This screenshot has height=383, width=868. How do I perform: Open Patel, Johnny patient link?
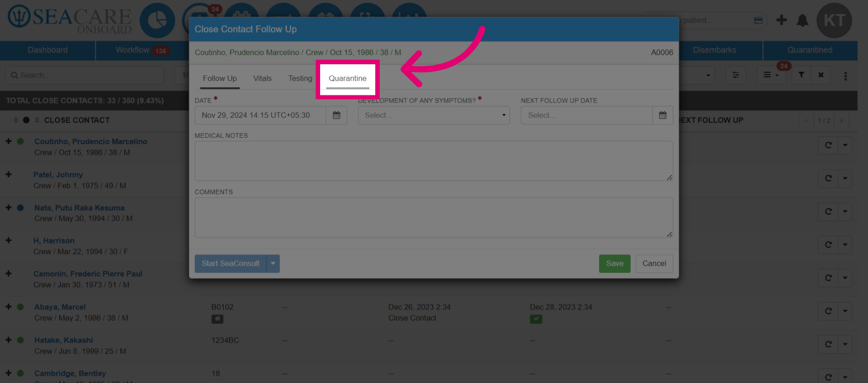click(x=58, y=174)
